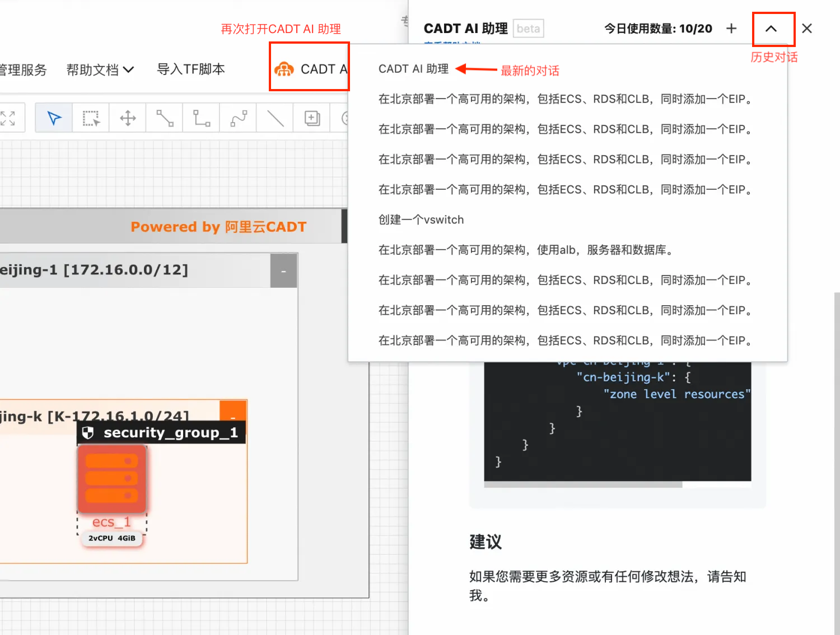Open history conversation 创建一个vswitch
840x635 pixels.
pyautogui.click(x=421, y=220)
